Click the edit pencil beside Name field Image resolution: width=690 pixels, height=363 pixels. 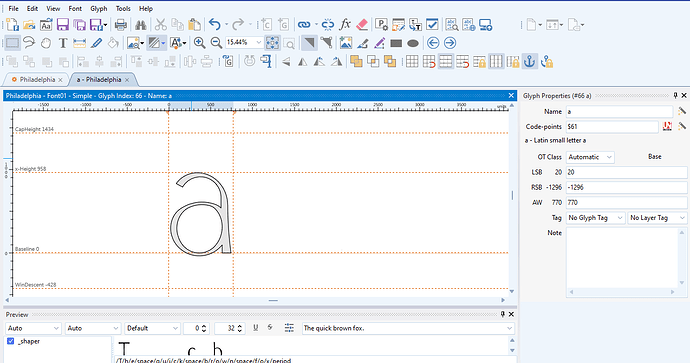(682, 111)
